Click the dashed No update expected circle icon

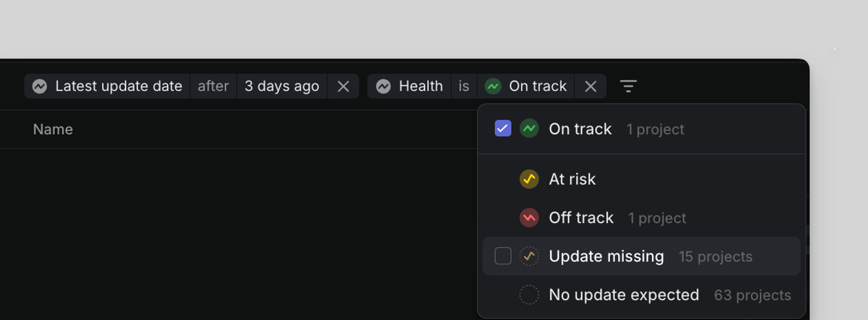(x=529, y=294)
